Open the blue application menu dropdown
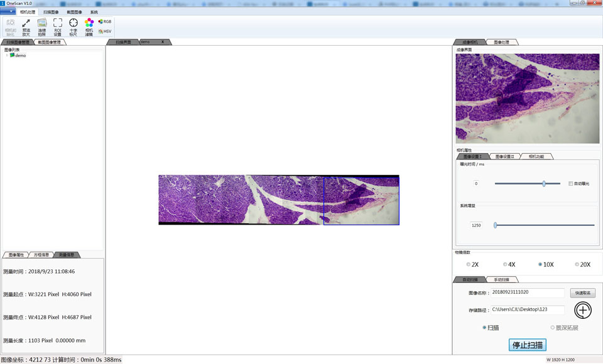603x364 pixels. 8,12
